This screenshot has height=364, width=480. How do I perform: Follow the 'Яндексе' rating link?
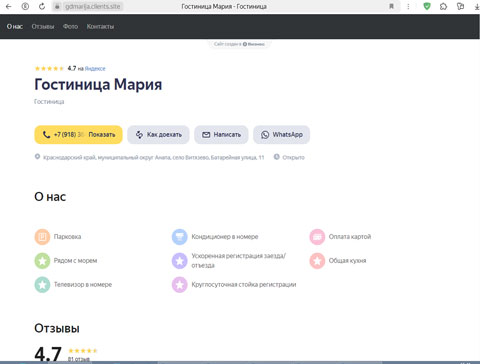point(95,69)
